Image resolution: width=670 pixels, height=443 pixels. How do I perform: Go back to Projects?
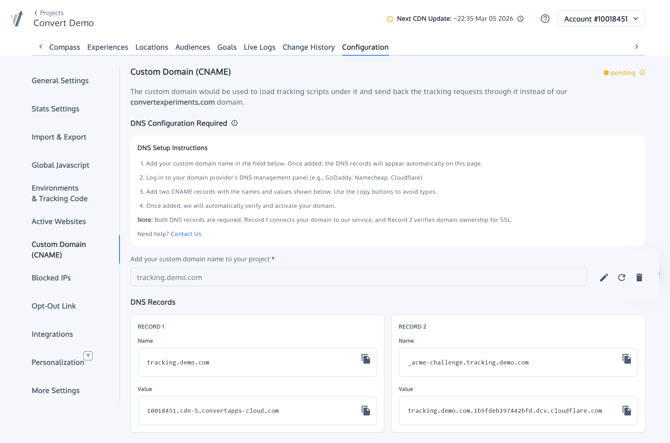(49, 13)
